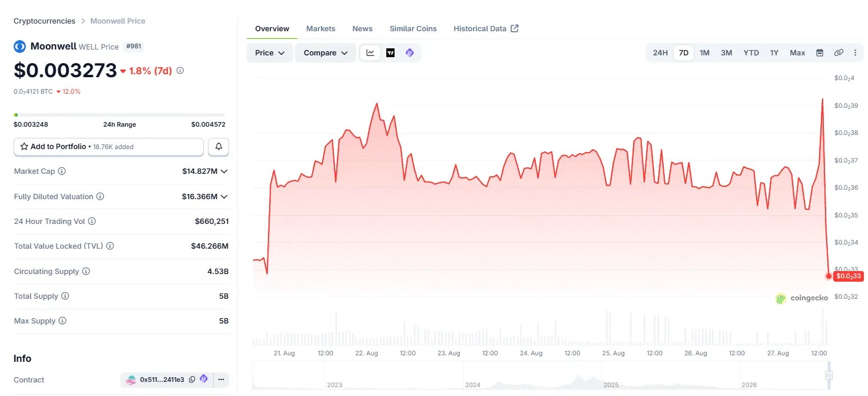The height and width of the screenshot is (396, 868).
Task: Select the 24H time range
Action: 660,53
